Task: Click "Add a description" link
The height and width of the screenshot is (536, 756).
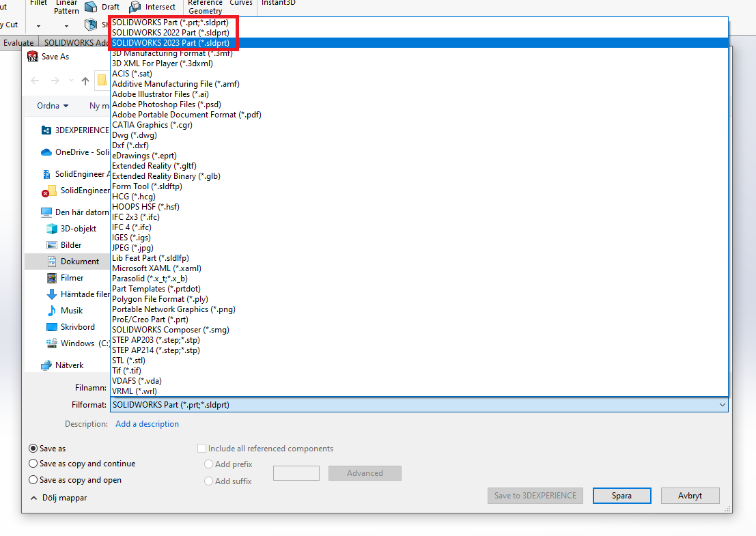Action: pos(147,424)
